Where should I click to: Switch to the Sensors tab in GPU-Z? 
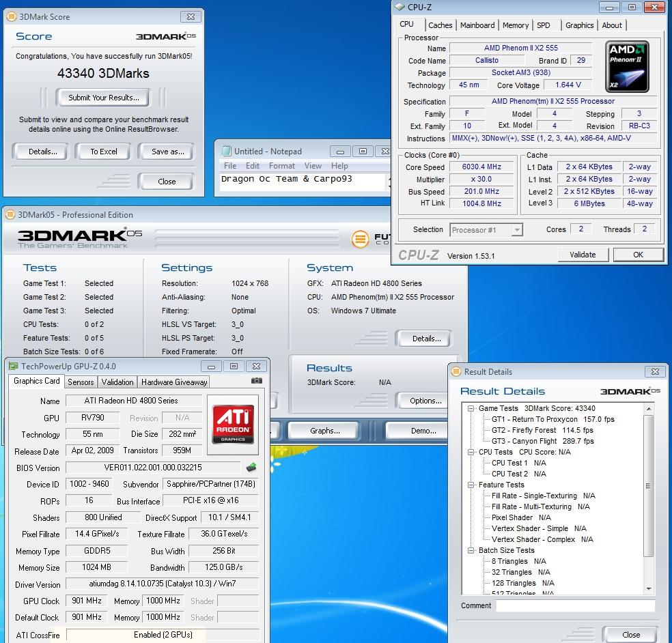[x=81, y=382]
